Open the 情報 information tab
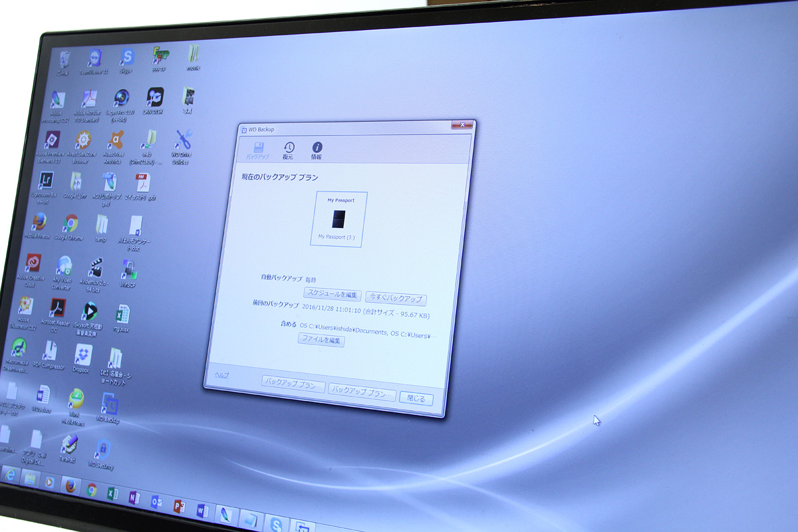The image size is (798, 532). 317,152
